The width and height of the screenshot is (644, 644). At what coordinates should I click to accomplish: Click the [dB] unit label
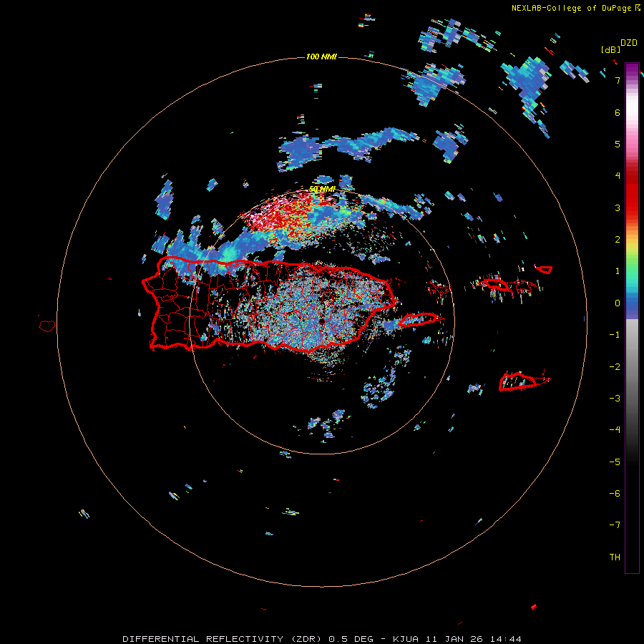click(x=611, y=49)
